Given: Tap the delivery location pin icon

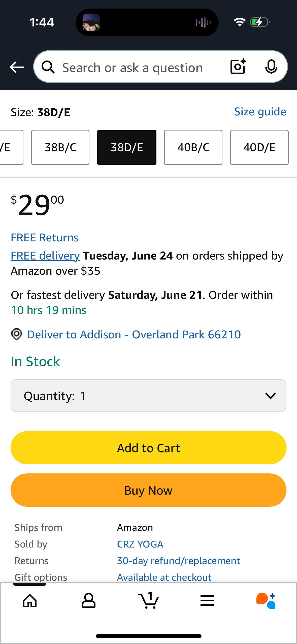Looking at the screenshot, I should pos(17,334).
